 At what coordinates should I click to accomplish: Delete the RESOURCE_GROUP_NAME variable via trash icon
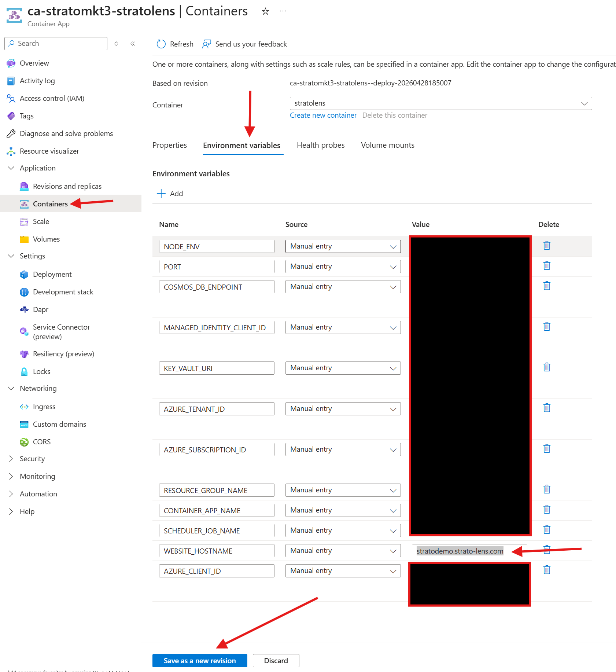[547, 489]
